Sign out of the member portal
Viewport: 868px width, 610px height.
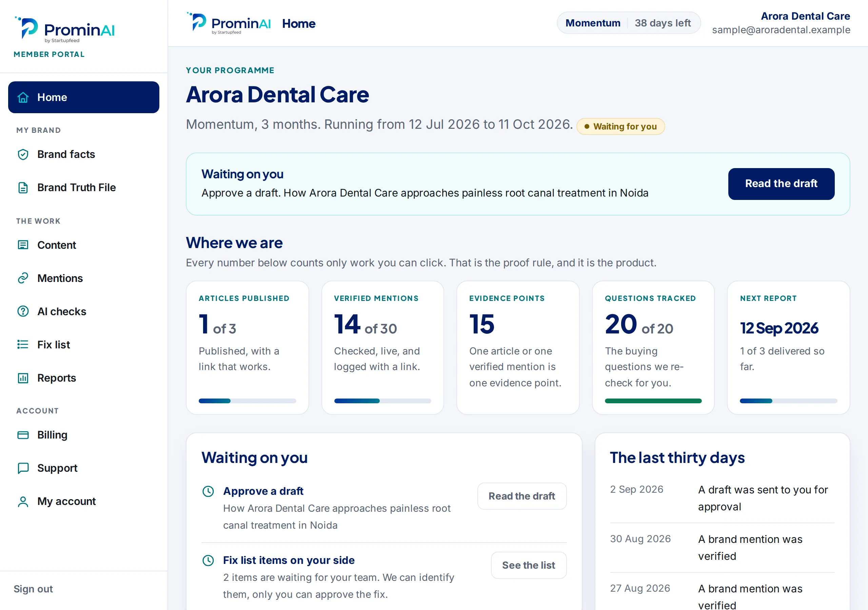[33, 589]
